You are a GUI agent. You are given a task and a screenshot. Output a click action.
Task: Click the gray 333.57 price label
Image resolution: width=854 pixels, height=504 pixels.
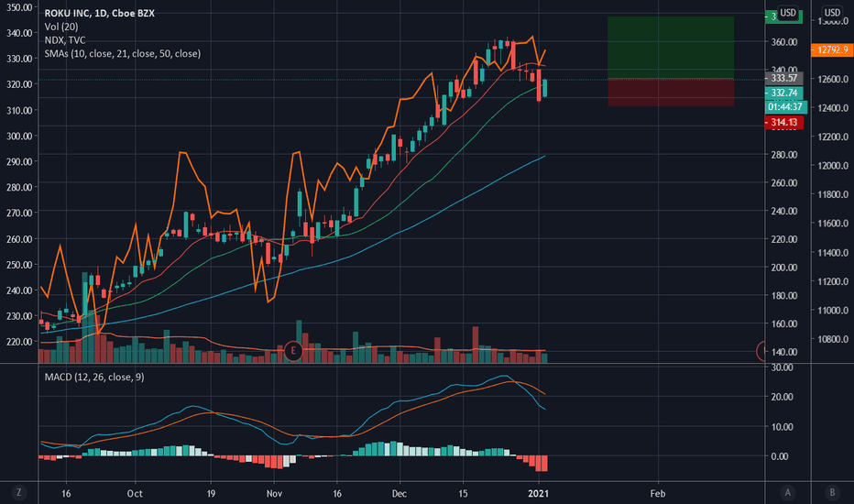pyautogui.click(x=783, y=78)
